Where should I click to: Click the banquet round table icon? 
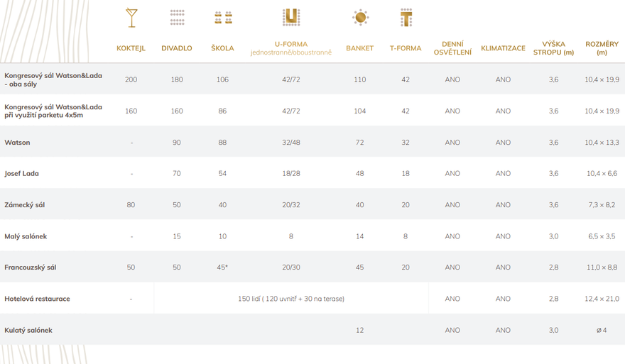360,18
